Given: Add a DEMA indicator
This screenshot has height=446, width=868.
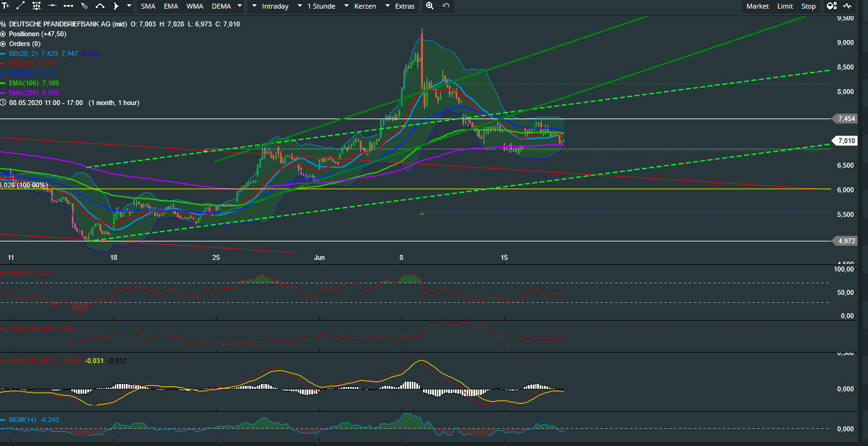Looking at the screenshot, I should (x=221, y=6).
